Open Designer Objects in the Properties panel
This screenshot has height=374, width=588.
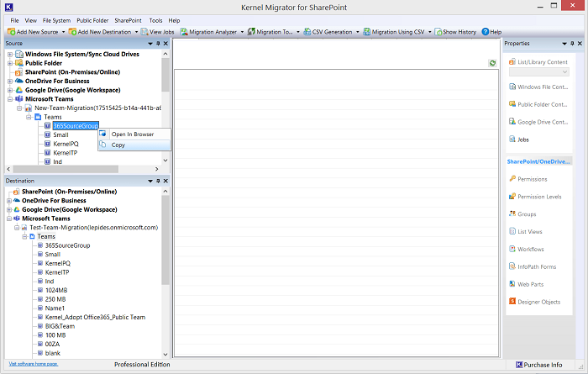tap(538, 302)
